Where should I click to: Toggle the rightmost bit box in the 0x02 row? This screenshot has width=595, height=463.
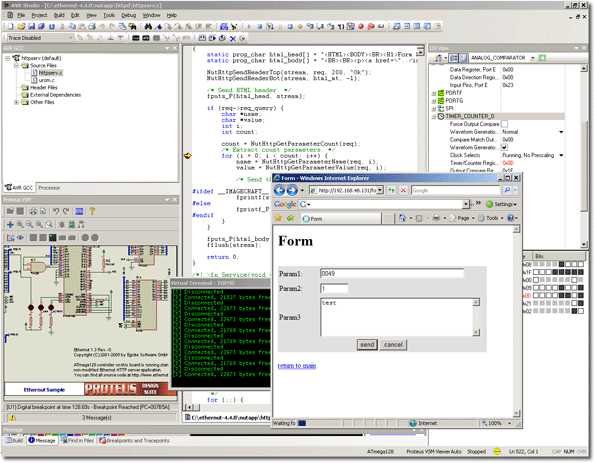click(581, 311)
